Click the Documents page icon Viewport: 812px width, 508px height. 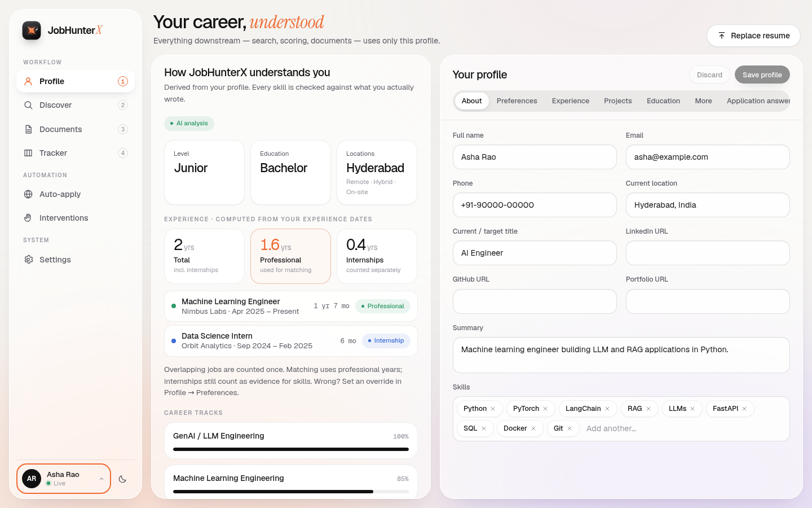point(28,129)
